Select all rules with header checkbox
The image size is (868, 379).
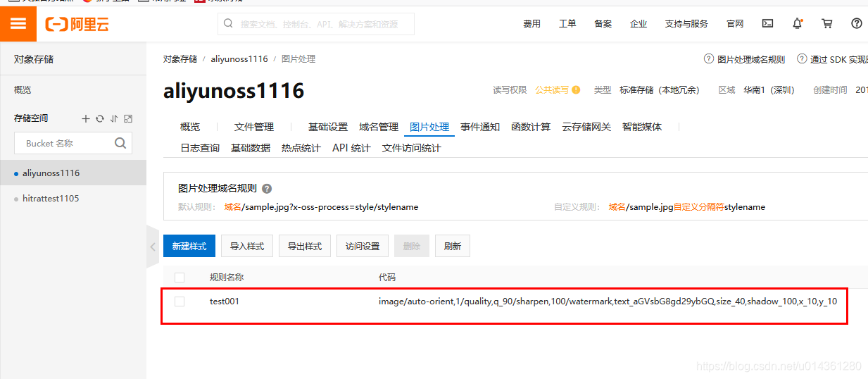180,278
